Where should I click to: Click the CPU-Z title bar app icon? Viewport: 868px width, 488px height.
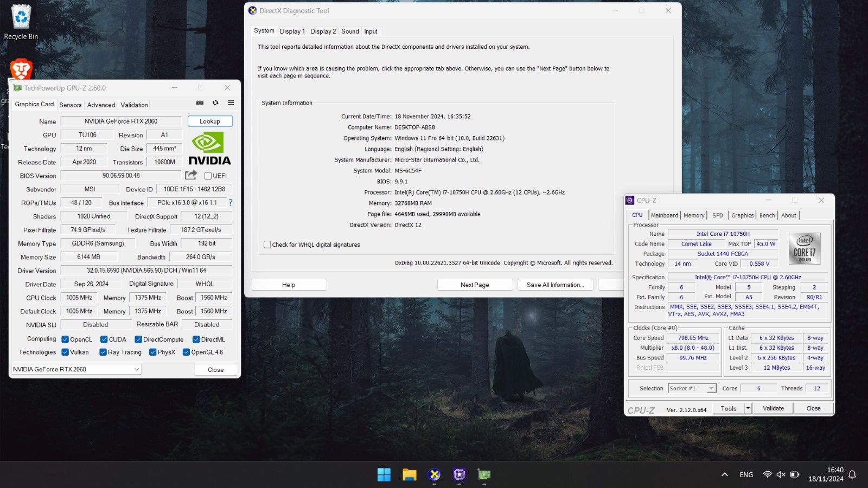click(x=630, y=200)
